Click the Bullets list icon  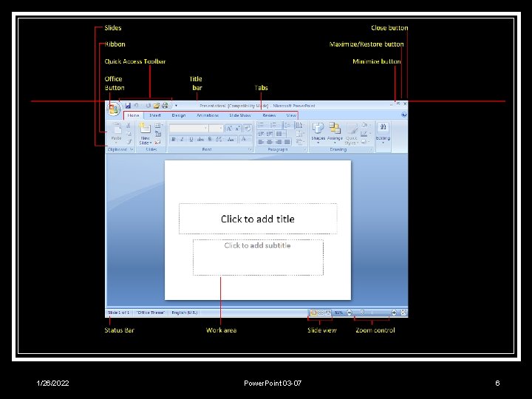click(262, 125)
